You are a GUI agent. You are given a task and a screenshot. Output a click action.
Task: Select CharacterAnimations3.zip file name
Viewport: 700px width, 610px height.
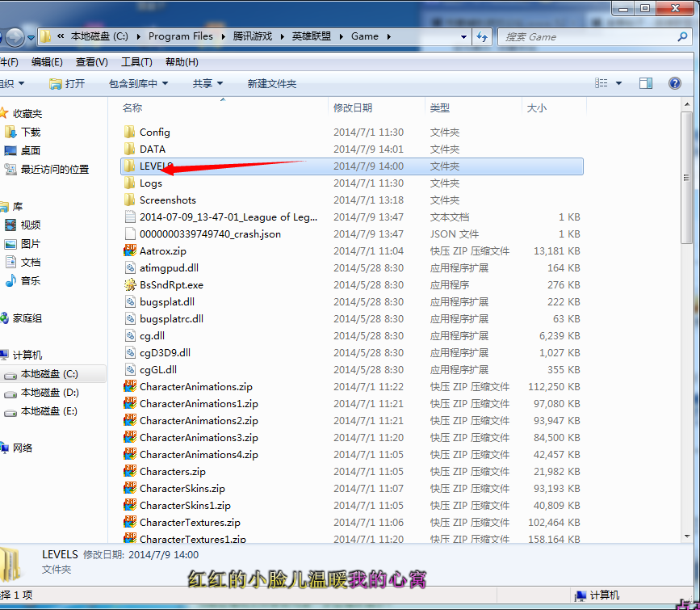[x=199, y=437]
